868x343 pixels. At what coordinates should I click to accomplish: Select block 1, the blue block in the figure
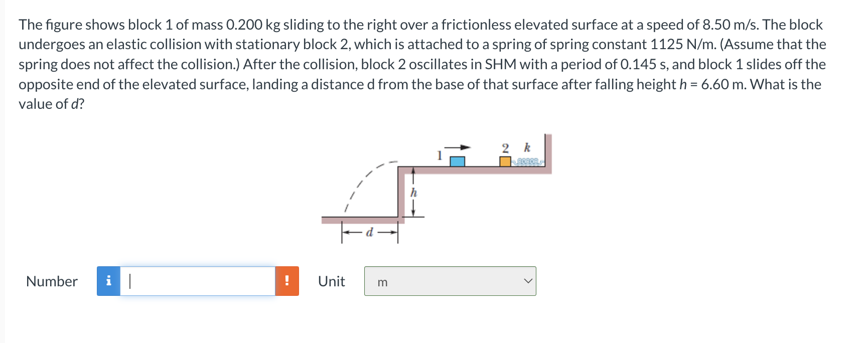pyautogui.click(x=457, y=161)
